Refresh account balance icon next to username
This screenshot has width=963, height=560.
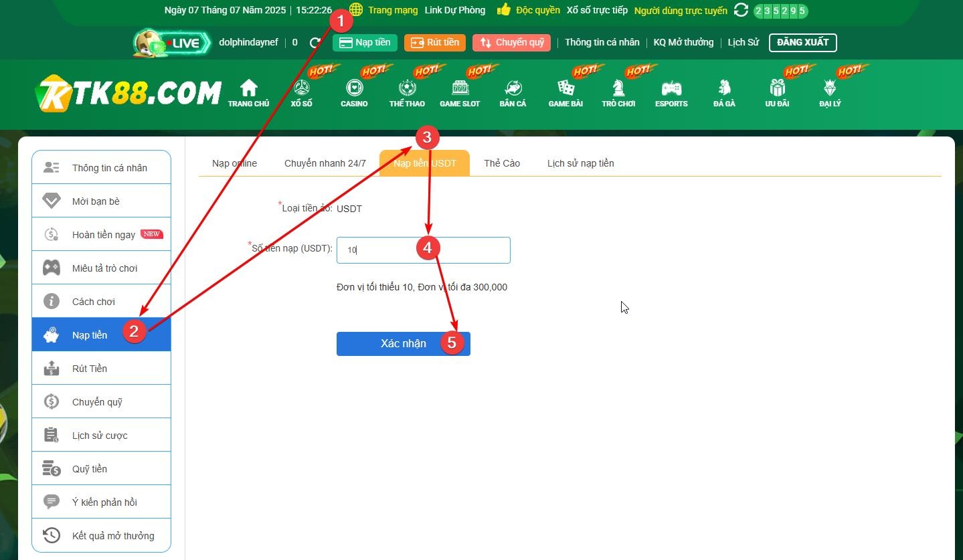315,43
